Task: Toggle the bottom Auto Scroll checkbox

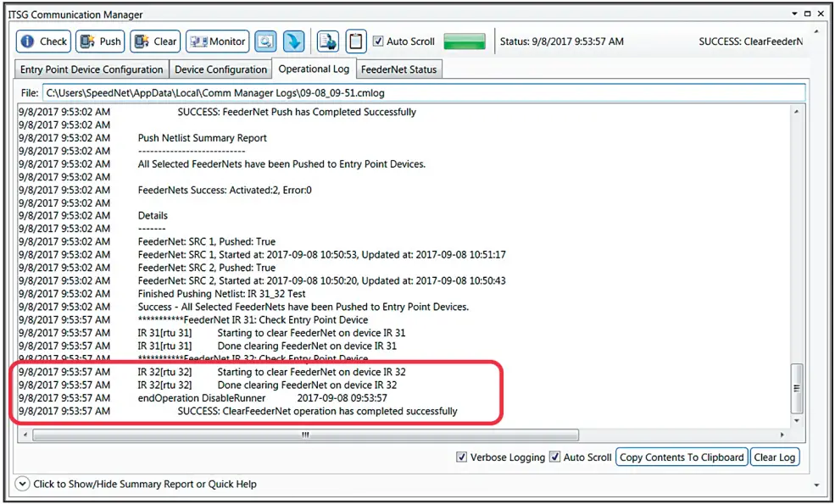Action: pyautogui.click(x=555, y=457)
